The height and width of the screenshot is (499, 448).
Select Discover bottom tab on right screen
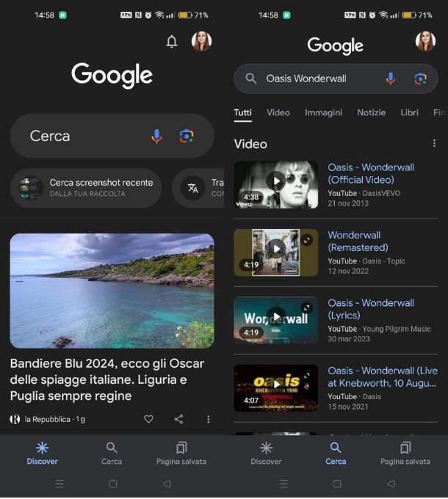266,454
